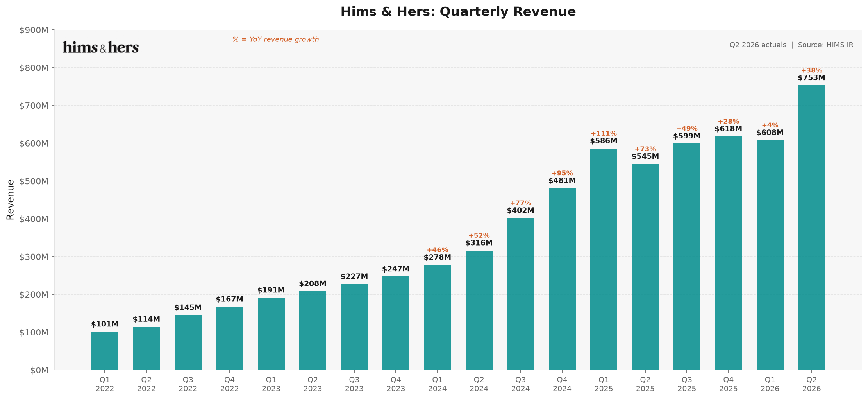Click the Q3 2024 axis label

point(520,384)
